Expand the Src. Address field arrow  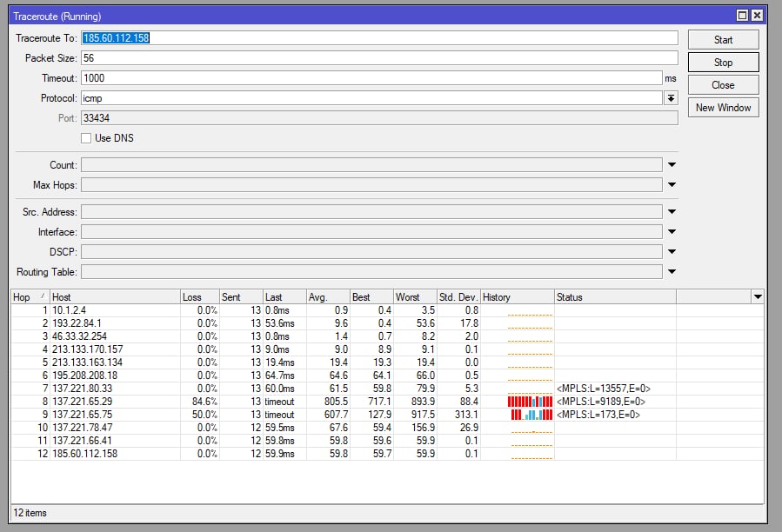(672, 211)
